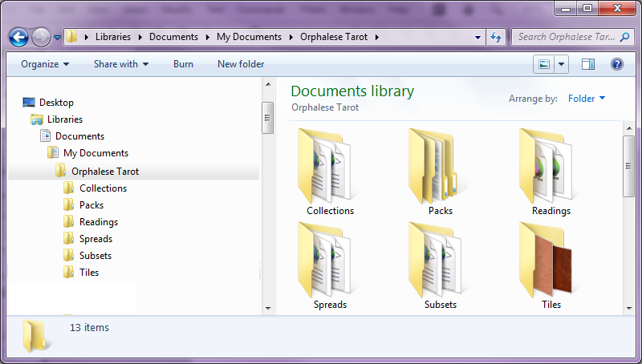Expand the arrow after Libraries in address bar
Screen dimensions: 642x364
coord(140,37)
